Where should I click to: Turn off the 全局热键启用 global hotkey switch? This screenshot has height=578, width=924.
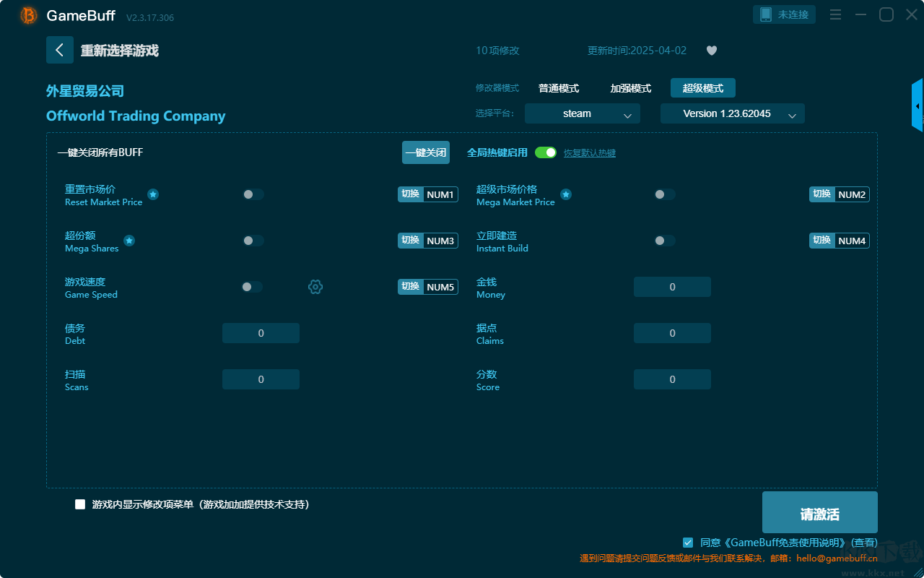pos(546,152)
